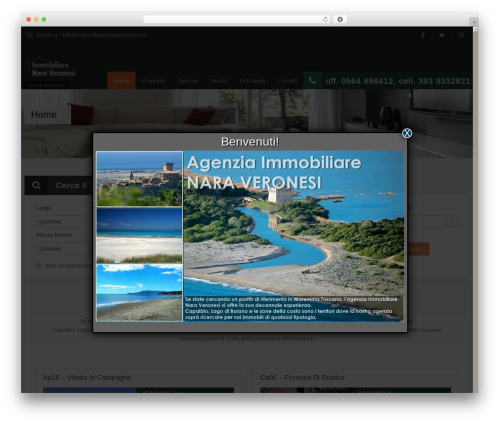500x423 pixels.
Task: Open the Agenzie menu item
Action: (x=187, y=81)
